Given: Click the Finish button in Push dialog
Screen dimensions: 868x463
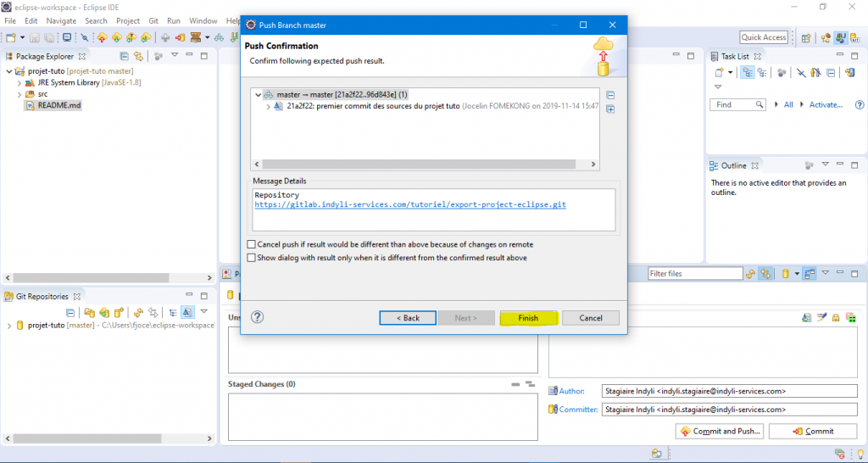Looking at the screenshot, I should coord(527,318).
